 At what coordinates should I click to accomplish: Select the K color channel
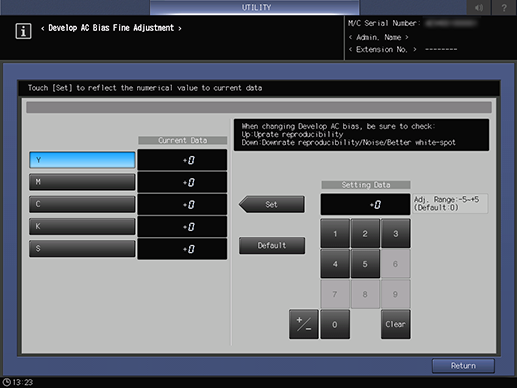click(x=82, y=226)
